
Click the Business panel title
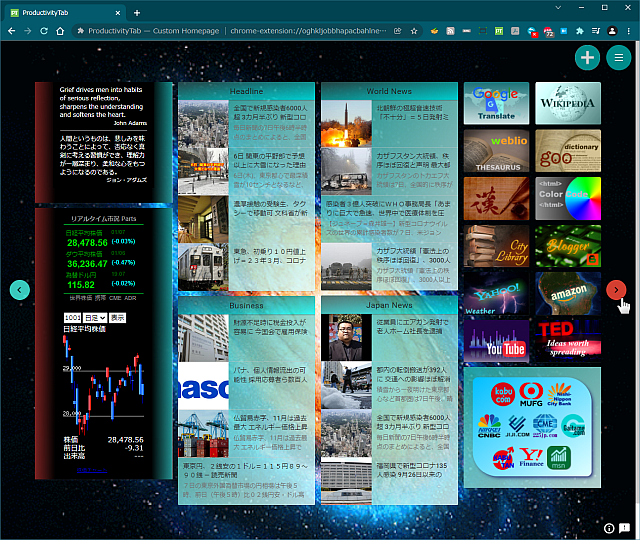click(247, 305)
